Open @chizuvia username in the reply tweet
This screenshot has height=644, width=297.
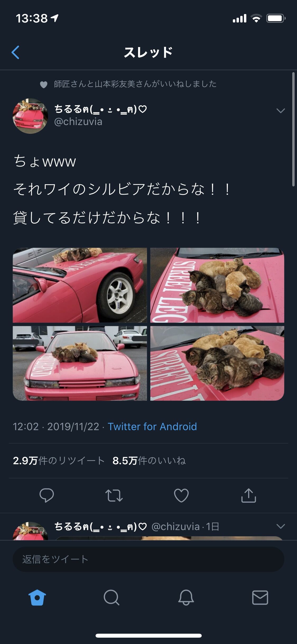pyautogui.click(x=176, y=526)
